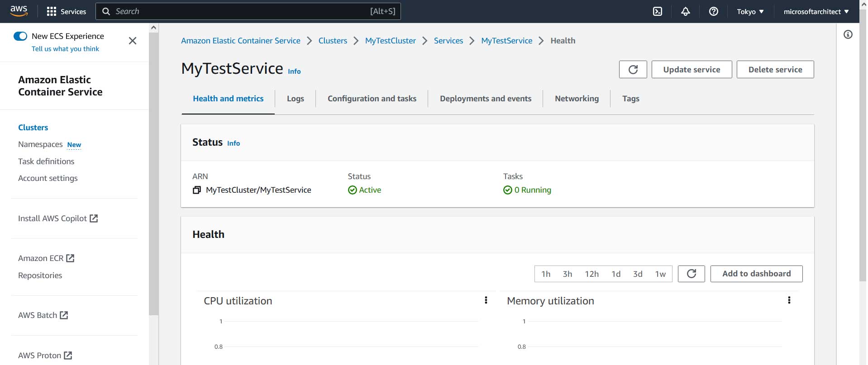
Task: Click the magnifier icon in the search bar
Action: (x=106, y=11)
